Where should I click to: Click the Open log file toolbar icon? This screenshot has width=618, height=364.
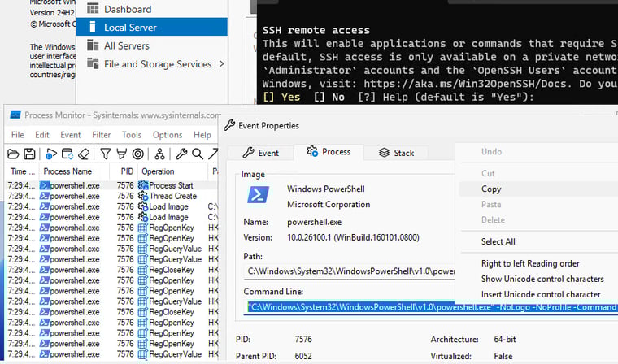coord(14,154)
